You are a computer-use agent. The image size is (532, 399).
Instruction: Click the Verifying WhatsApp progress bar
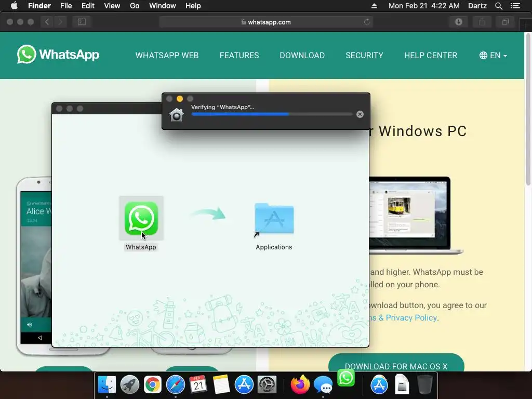(x=272, y=114)
